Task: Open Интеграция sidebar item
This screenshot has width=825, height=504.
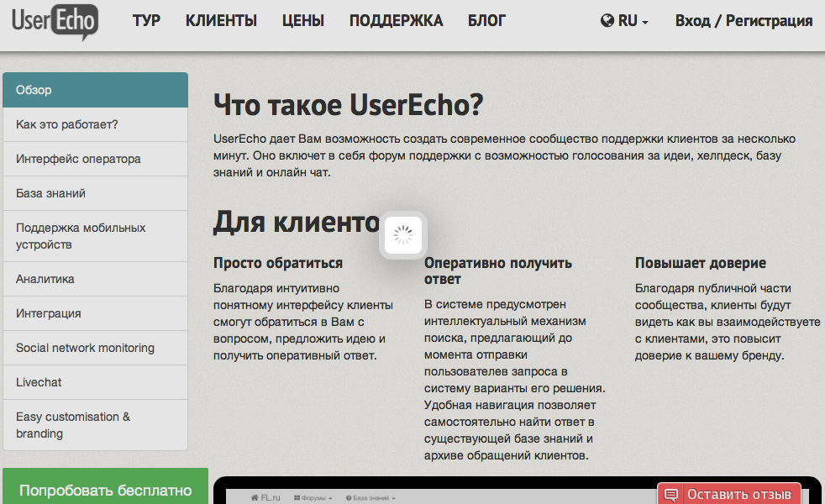Action: click(x=95, y=313)
